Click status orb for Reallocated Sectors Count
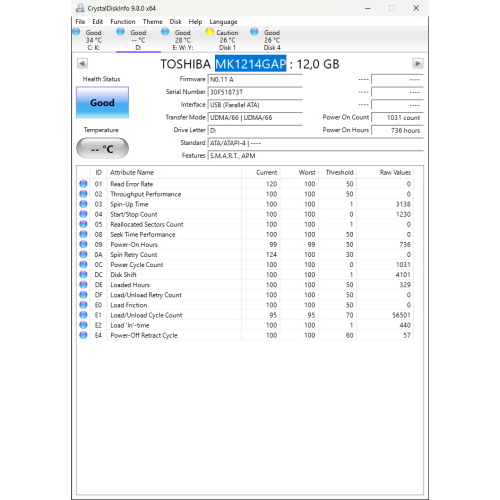Screen dimensions: 500x500 pos(83,224)
